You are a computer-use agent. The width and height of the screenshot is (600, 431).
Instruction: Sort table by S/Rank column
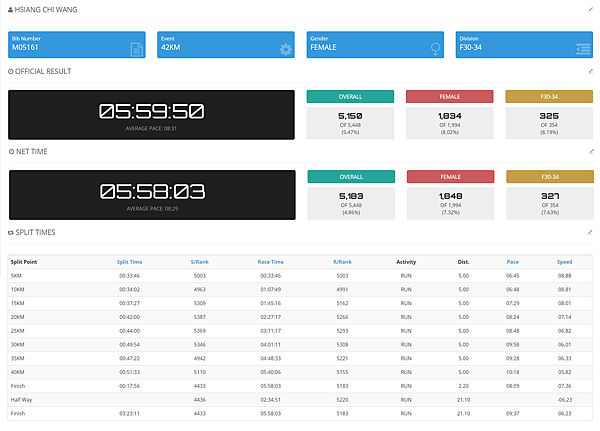[x=200, y=262]
